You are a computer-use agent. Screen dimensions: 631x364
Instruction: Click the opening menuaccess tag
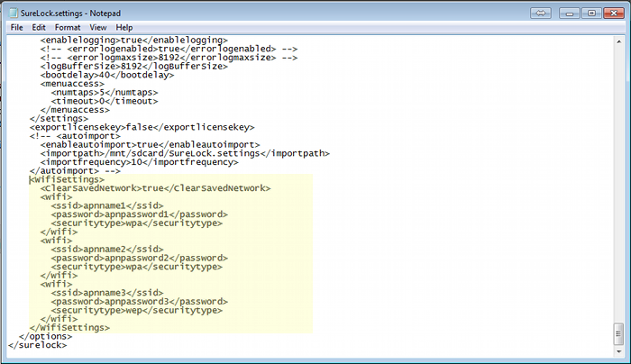72,84
